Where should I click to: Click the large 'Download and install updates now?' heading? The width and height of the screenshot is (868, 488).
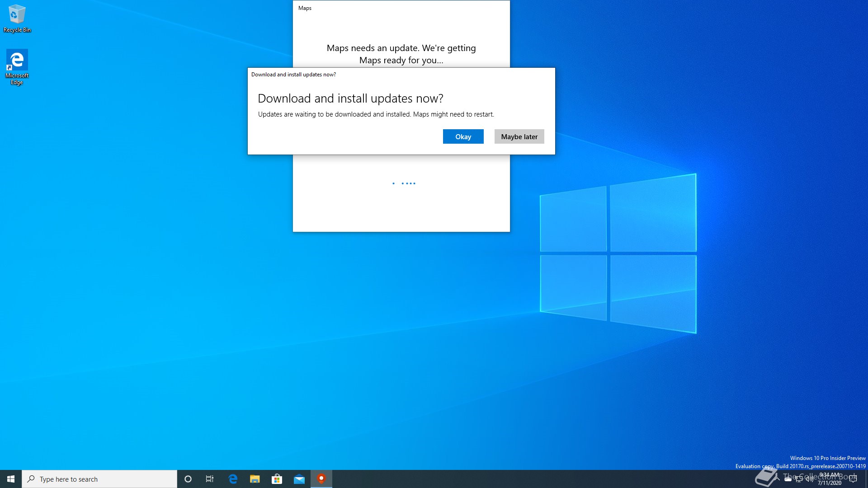click(x=350, y=99)
